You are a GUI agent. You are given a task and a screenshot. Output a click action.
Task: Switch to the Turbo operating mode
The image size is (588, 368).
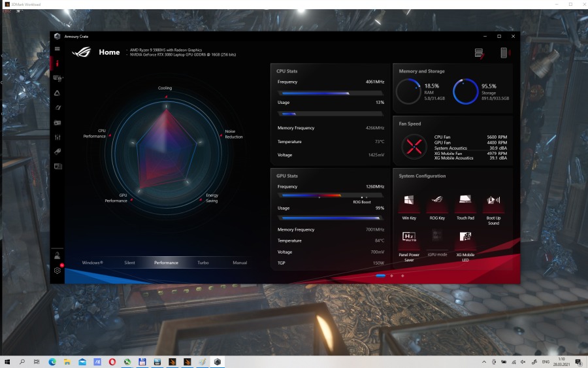pos(203,263)
